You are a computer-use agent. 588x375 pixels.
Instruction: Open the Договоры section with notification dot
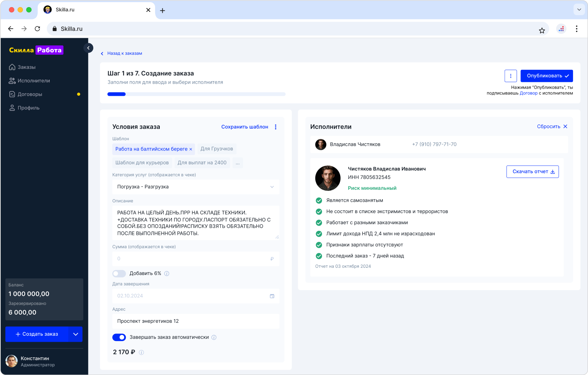pyautogui.click(x=30, y=94)
